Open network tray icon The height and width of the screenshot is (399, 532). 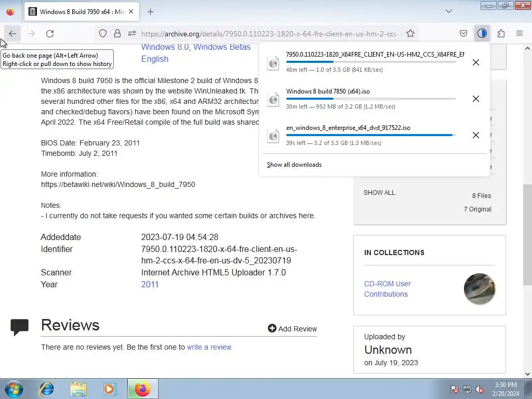click(x=467, y=389)
